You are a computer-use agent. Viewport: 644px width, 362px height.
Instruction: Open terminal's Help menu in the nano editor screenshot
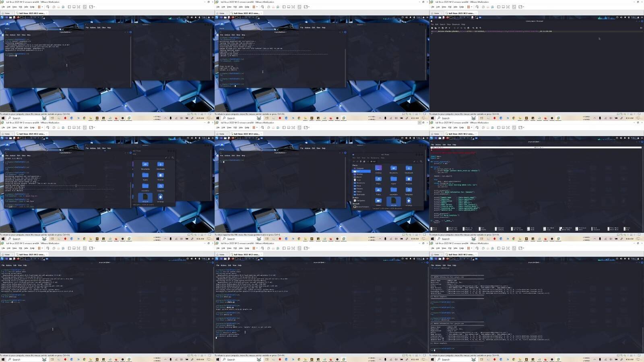tap(454, 145)
